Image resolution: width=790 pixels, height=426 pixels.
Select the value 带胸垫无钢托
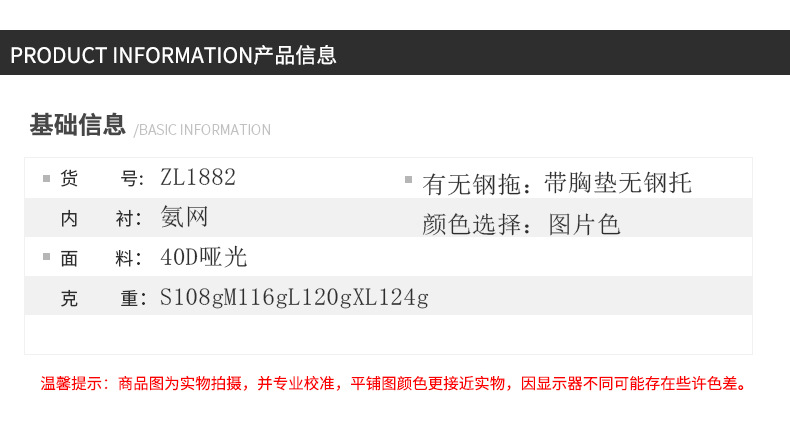click(x=618, y=184)
